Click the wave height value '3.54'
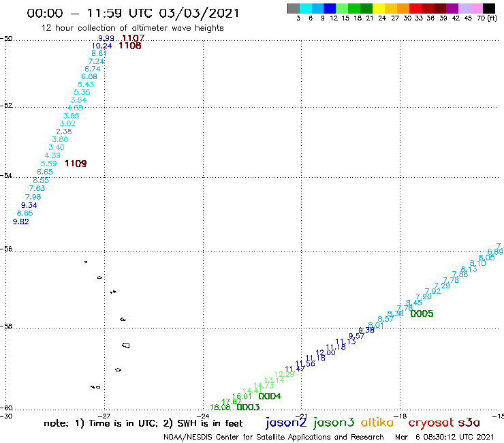 [78, 100]
